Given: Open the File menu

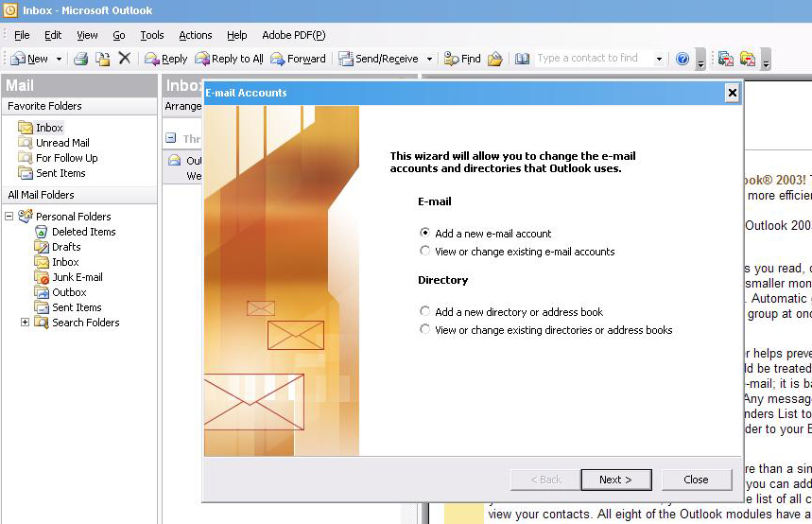Looking at the screenshot, I should [22, 35].
